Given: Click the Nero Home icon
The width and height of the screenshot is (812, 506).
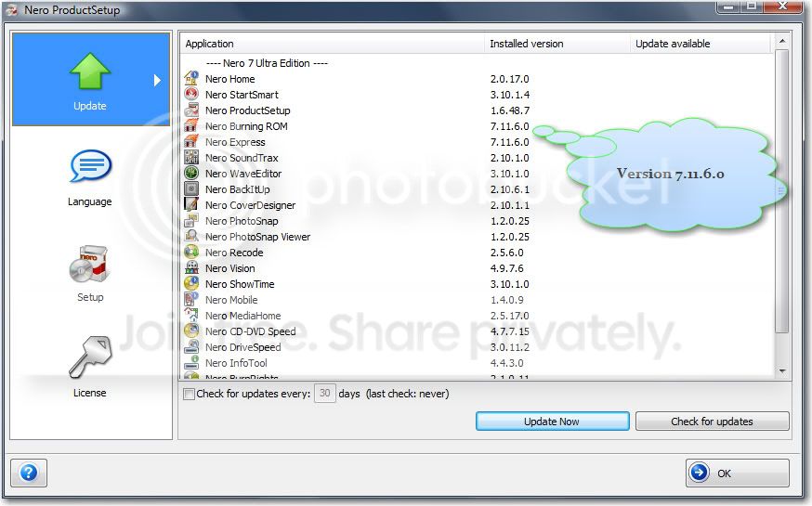Looking at the screenshot, I should tap(191, 79).
